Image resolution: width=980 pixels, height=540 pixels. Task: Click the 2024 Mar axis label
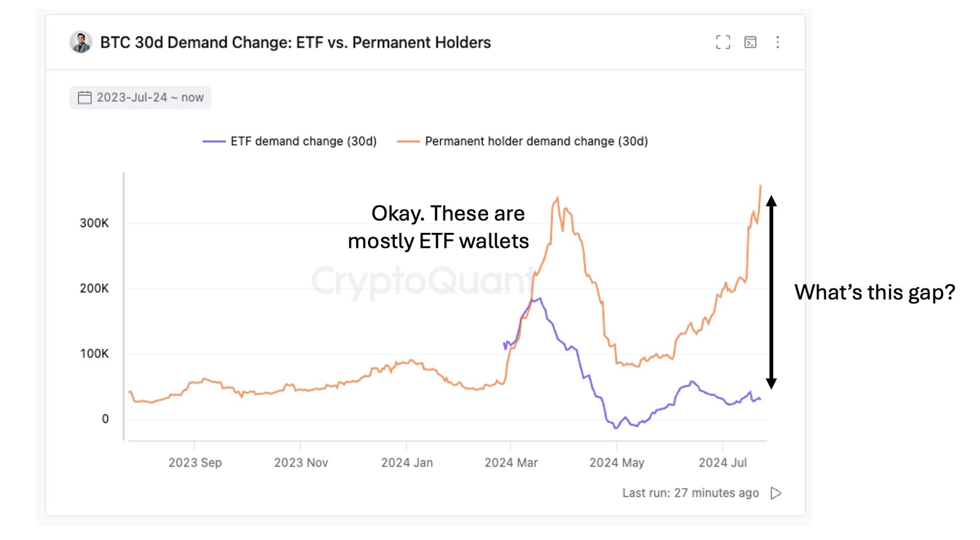(512, 462)
